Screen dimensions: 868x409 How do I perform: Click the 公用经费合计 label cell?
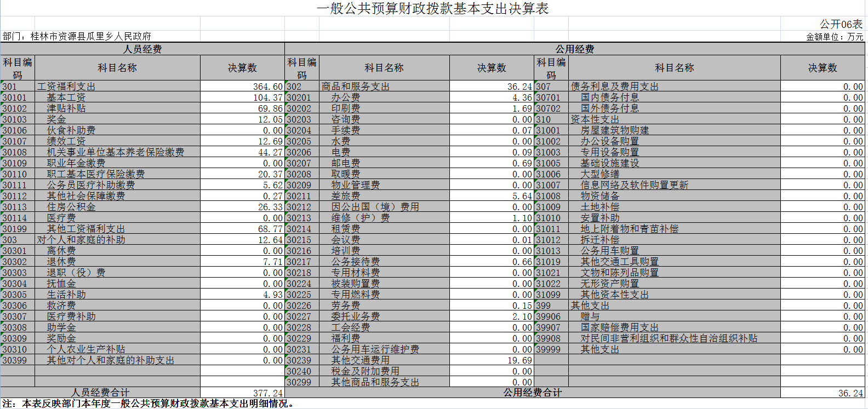point(532,393)
